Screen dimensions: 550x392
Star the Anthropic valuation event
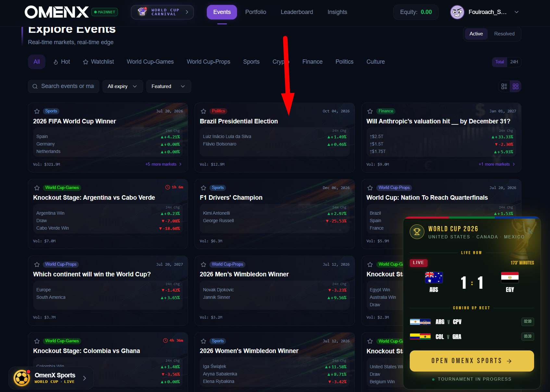pyautogui.click(x=370, y=111)
